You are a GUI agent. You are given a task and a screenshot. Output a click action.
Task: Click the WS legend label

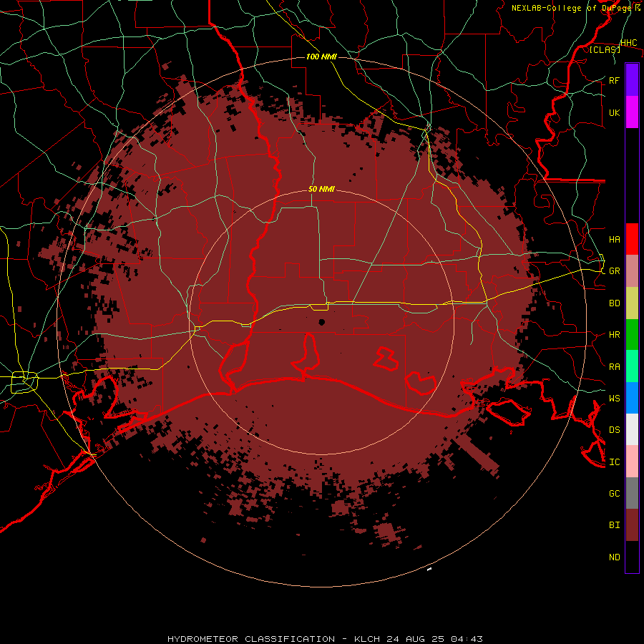point(614,399)
